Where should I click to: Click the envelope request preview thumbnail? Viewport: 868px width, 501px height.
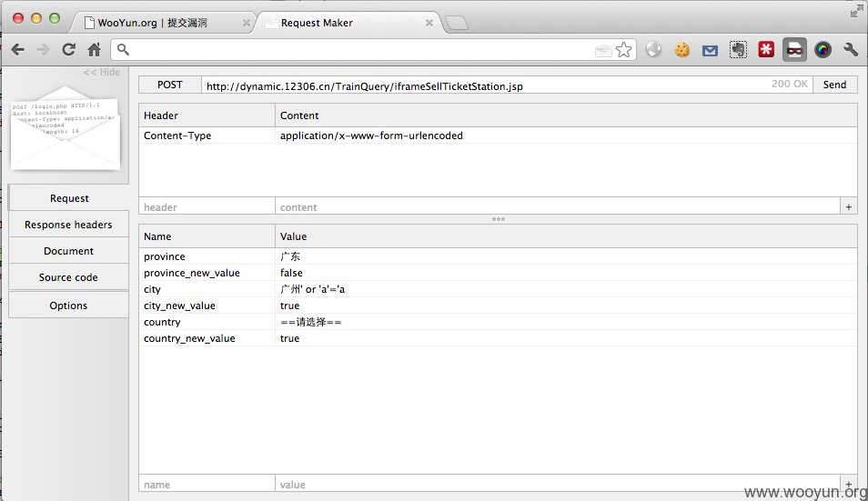pos(66,127)
